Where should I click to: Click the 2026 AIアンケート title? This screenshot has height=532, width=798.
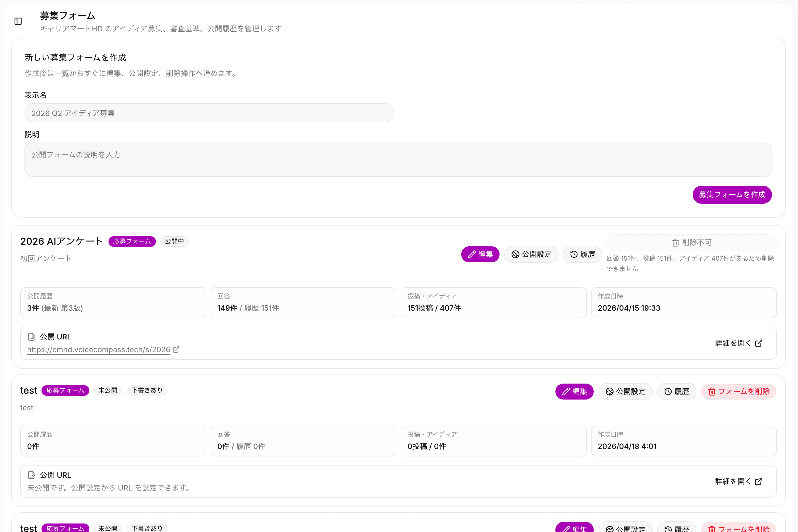(62, 241)
